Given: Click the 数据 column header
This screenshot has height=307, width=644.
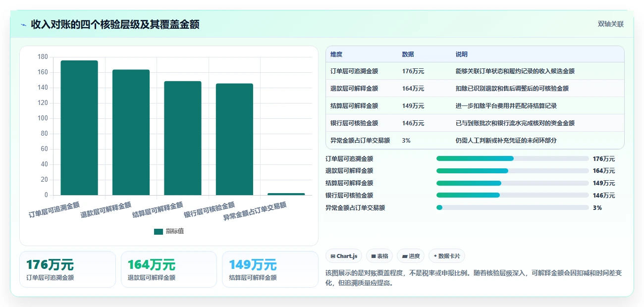Looking at the screenshot, I should point(408,54).
